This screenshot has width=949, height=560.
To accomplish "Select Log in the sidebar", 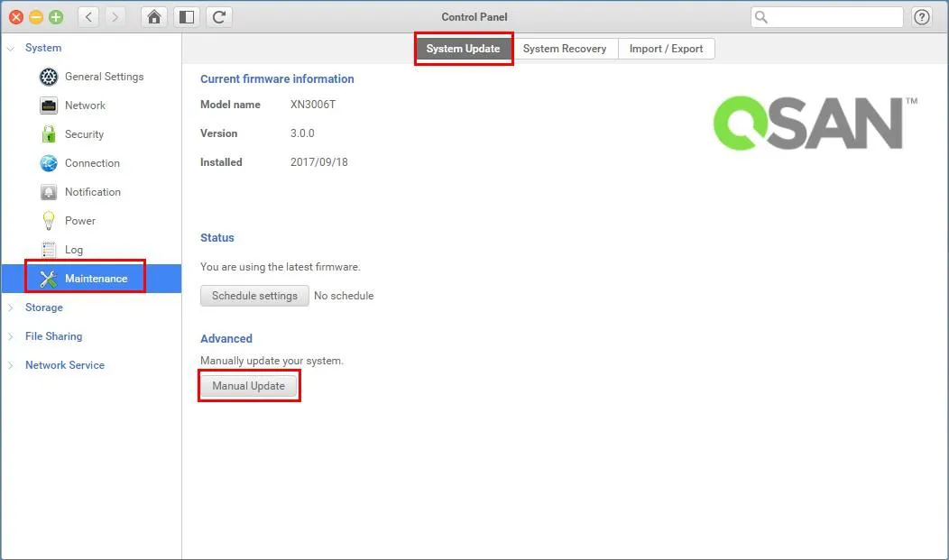I will pos(74,250).
